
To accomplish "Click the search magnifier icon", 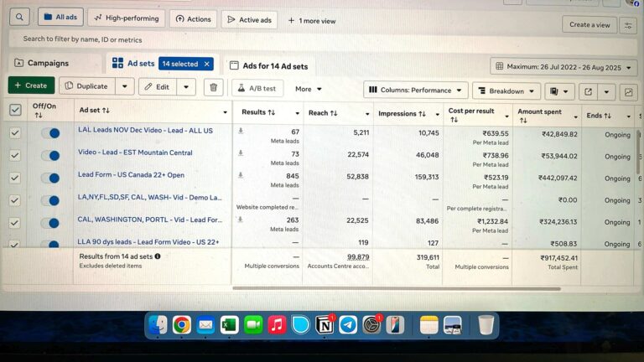I will (20, 17).
